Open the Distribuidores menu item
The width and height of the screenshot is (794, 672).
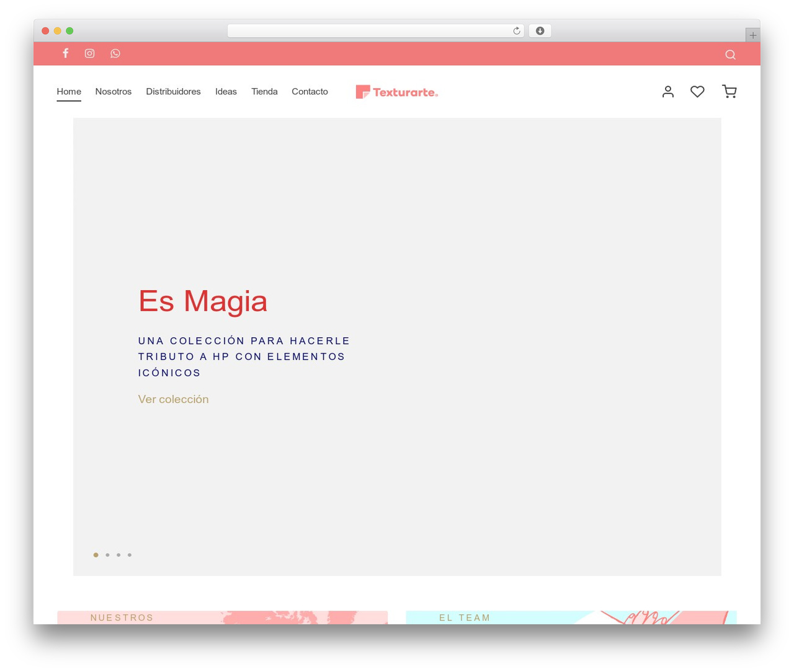173,92
